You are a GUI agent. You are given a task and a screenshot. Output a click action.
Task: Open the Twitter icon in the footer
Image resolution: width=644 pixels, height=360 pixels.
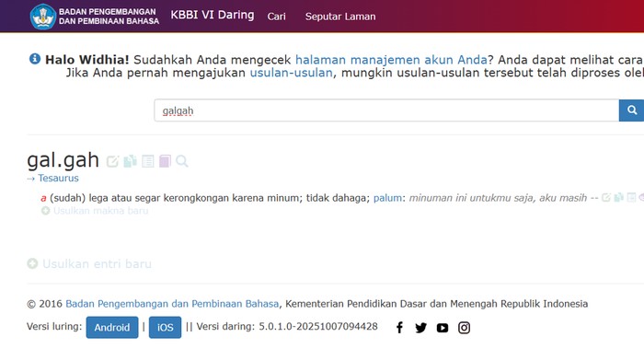(x=421, y=328)
